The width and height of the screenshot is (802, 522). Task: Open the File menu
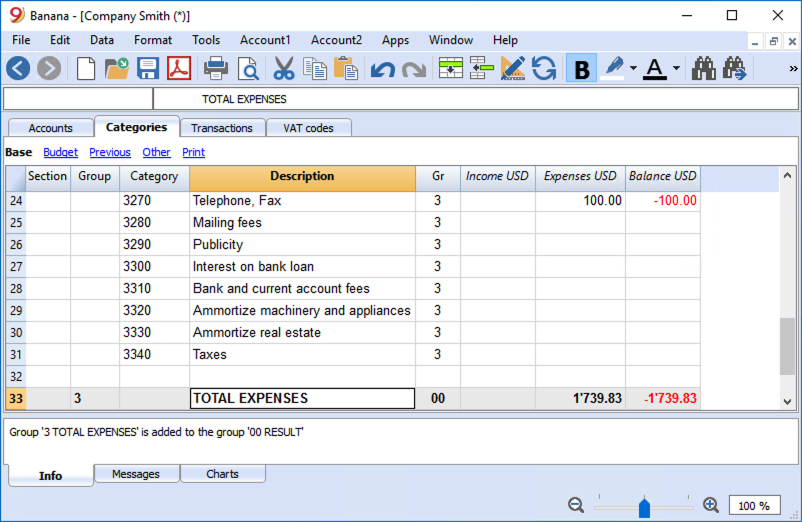(x=21, y=40)
